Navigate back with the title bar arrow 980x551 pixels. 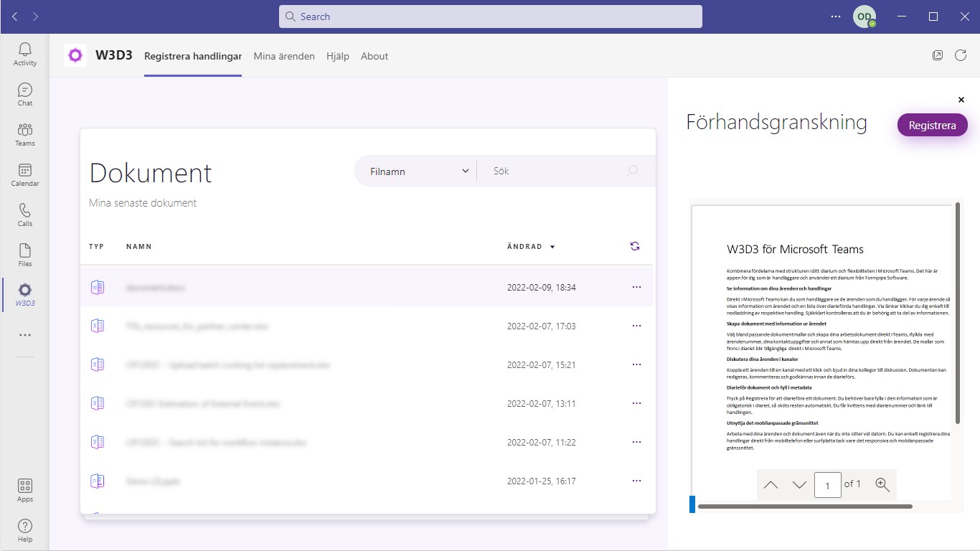pos(15,17)
